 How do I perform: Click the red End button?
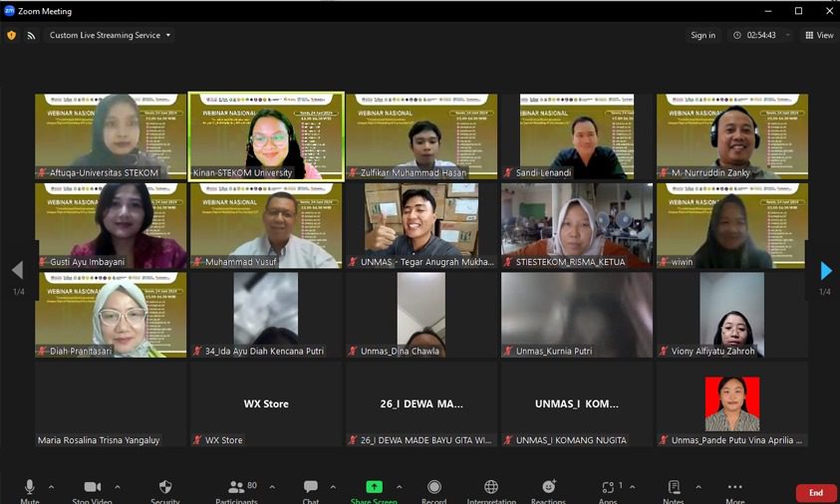(815, 492)
